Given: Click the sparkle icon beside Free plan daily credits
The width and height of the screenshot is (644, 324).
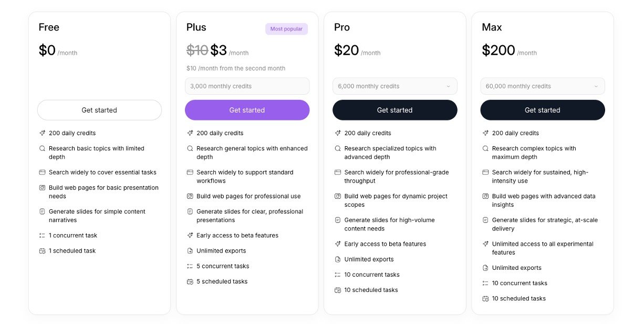Looking at the screenshot, I should [x=43, y=133].
